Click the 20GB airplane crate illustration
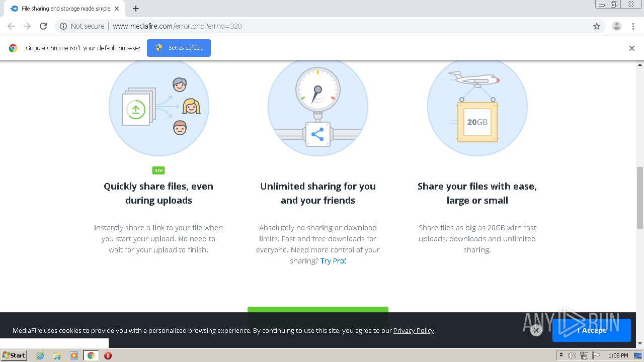Screen dimensions: 644x362 coord(477,107)
